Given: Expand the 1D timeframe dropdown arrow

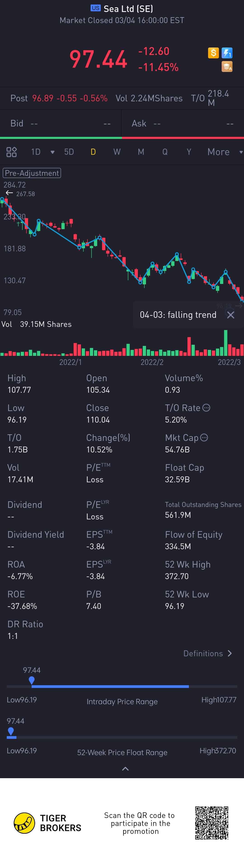Looking at the screenshot, I should click(52, 152).
